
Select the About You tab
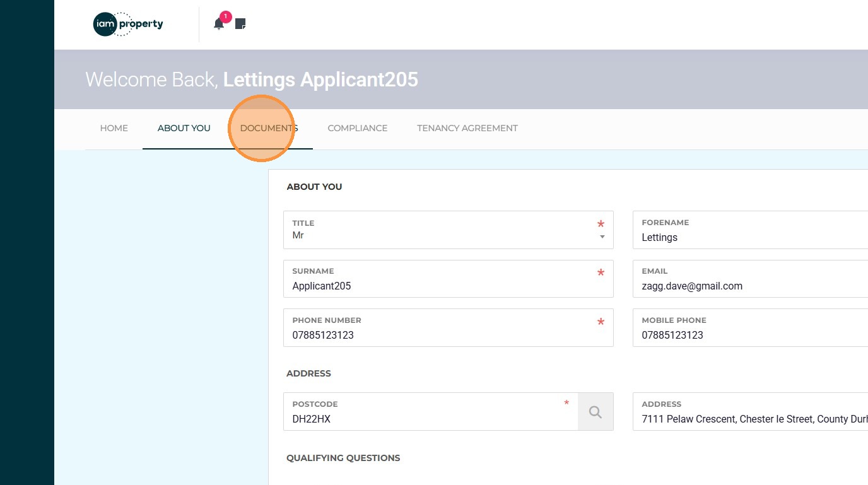pyautogui.click(x=184, y=128)
